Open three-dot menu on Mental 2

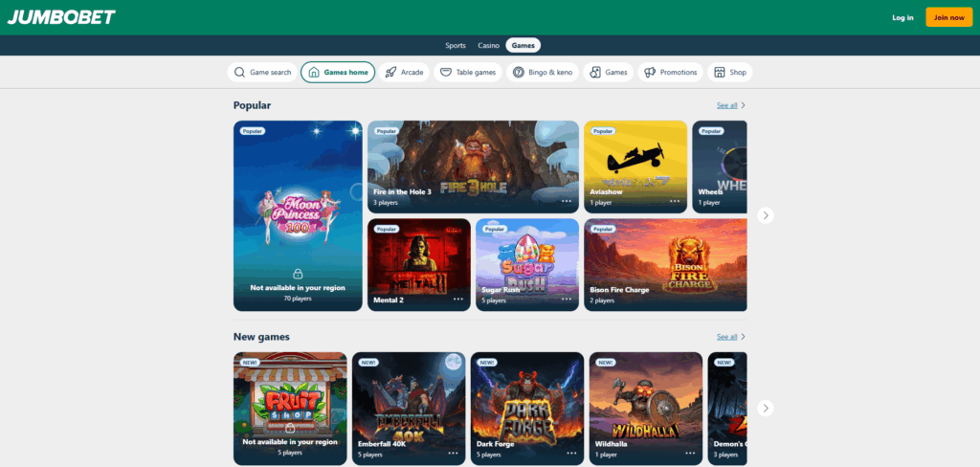[x=458, y=299]
